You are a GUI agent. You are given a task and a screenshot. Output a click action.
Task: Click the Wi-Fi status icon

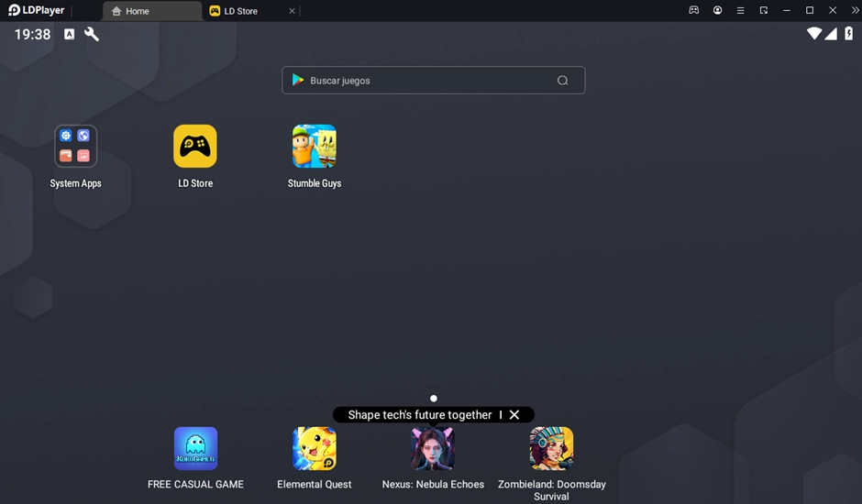[814, 34]
